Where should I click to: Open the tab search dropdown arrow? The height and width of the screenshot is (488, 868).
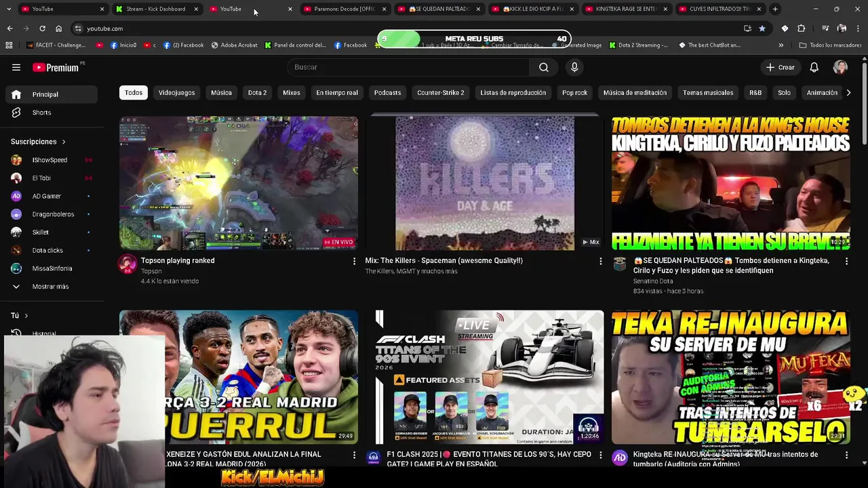coord(9,9)
